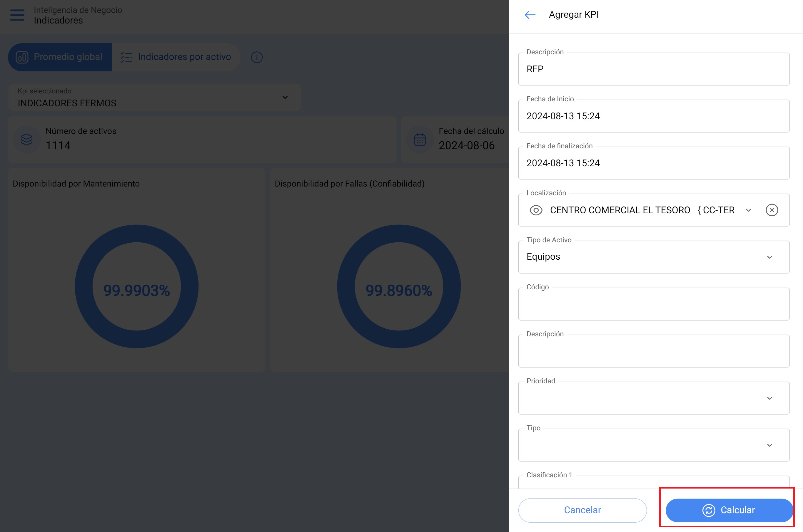Click the Cancelar button
The height and width of the screenshot is (532, 803).
[582, 510]
